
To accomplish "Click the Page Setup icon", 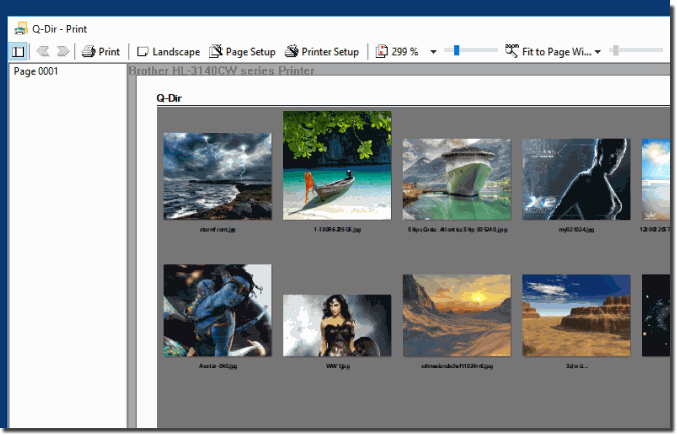I will pos(215,51).
